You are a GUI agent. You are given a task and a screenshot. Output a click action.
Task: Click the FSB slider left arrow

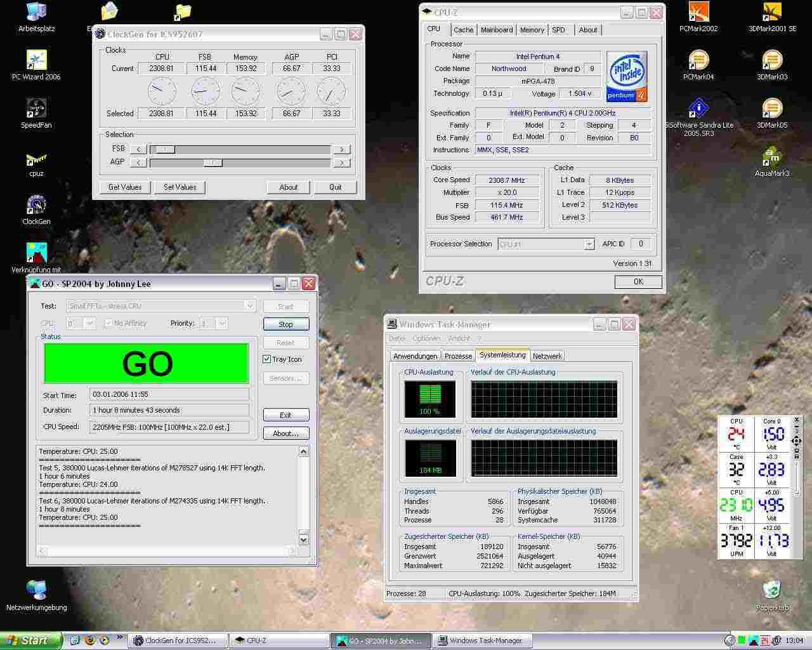[139, 149]
